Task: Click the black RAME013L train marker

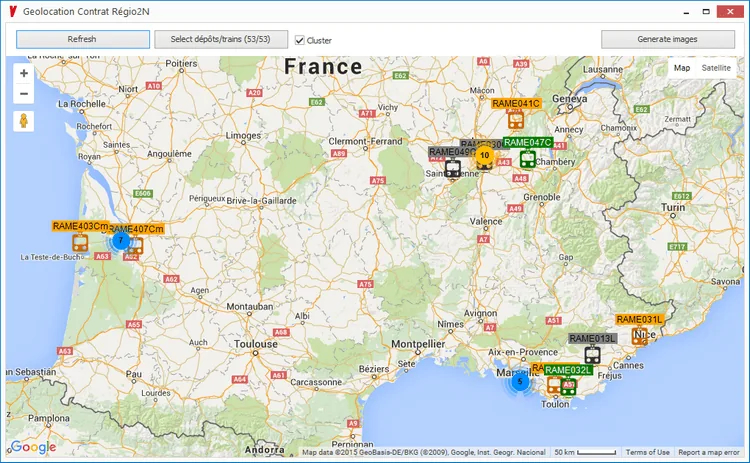Action: pos(592,354)
